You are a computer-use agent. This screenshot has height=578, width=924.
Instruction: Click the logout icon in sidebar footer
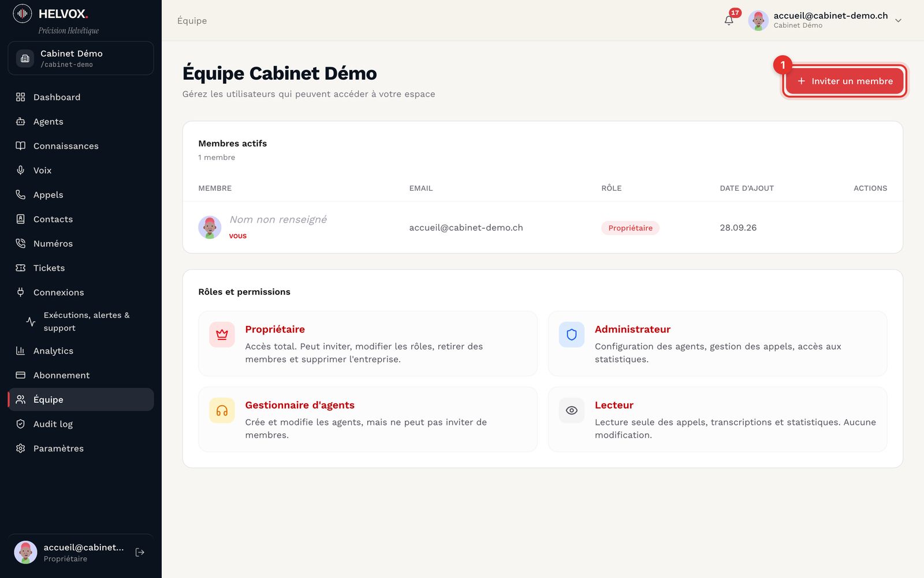(x=140, y=553)
